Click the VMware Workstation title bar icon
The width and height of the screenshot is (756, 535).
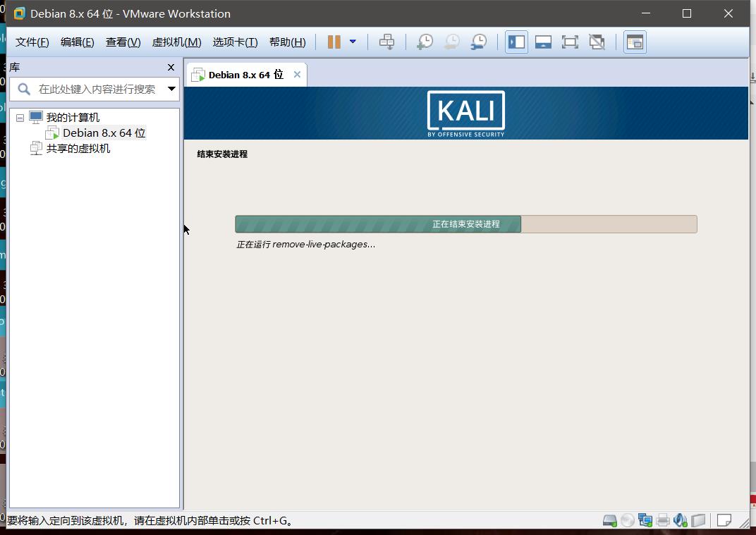[x=19, y=13]
